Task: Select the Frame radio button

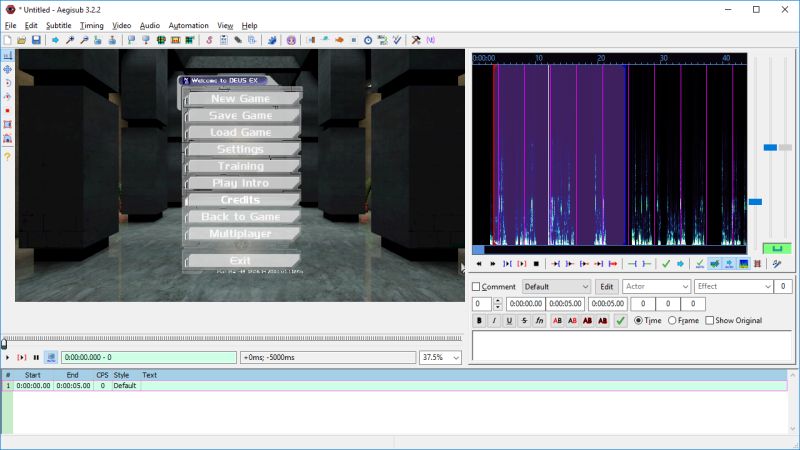Action: tap(672, 320)
